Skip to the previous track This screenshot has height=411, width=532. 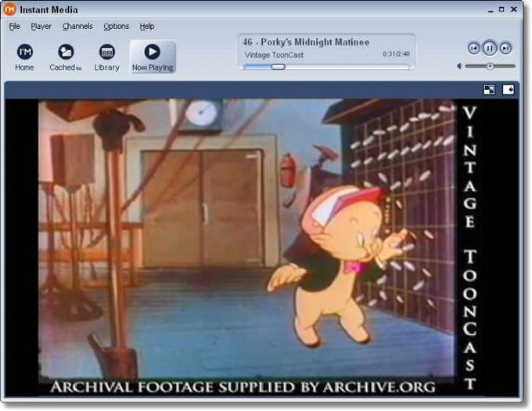(x=474, y=49)
